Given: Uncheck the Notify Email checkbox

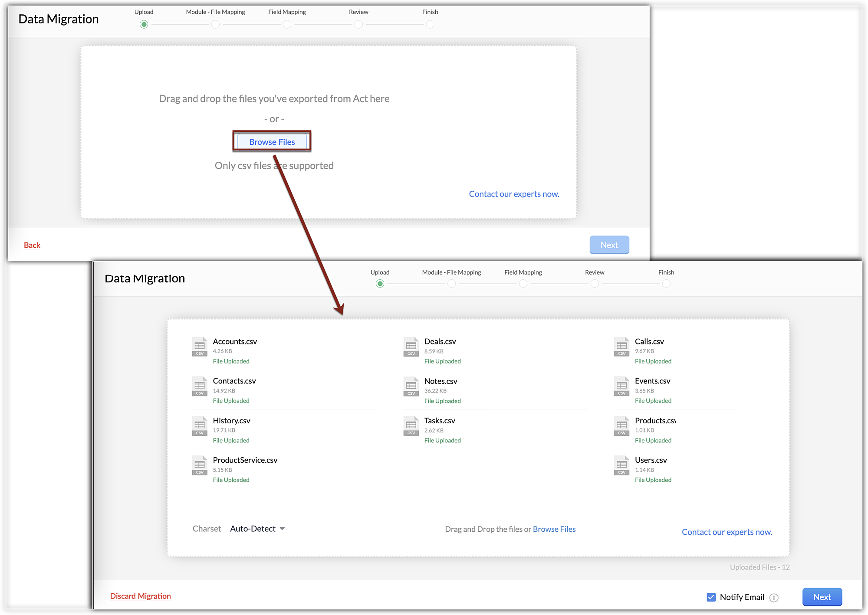Looking at the screenshot, I should pyautogui.click(x=711, y=597).
